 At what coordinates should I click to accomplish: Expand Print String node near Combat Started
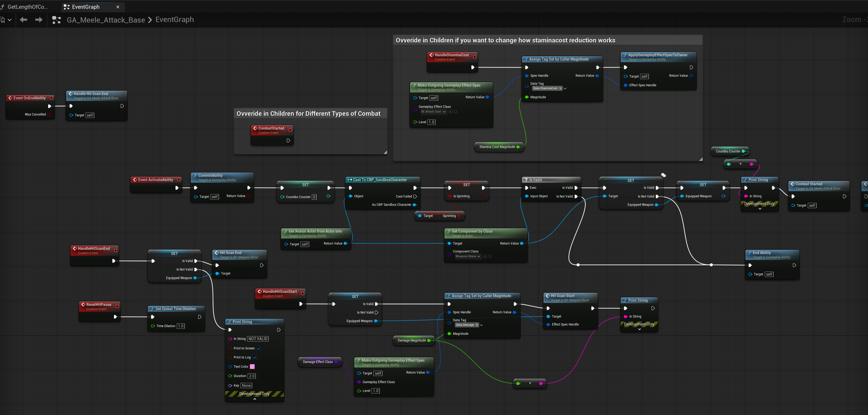(760, 209)
